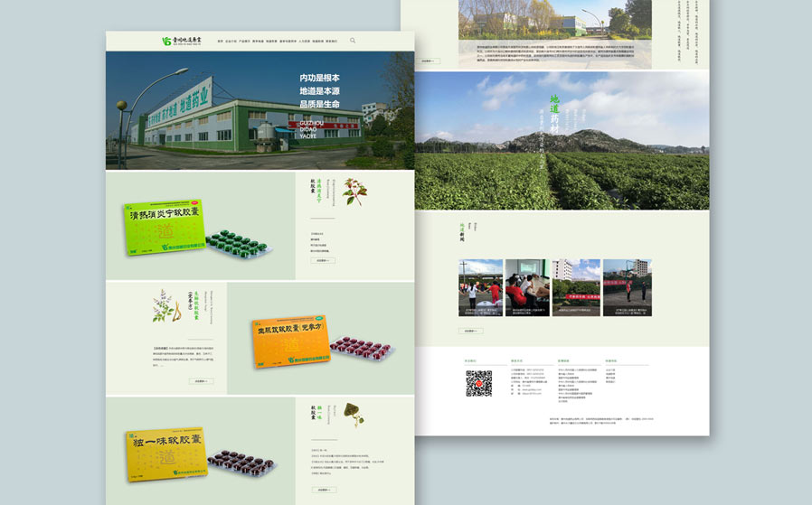
Task: Click the more button under 生脉饮 description
Action: click(x=201, y=381)
